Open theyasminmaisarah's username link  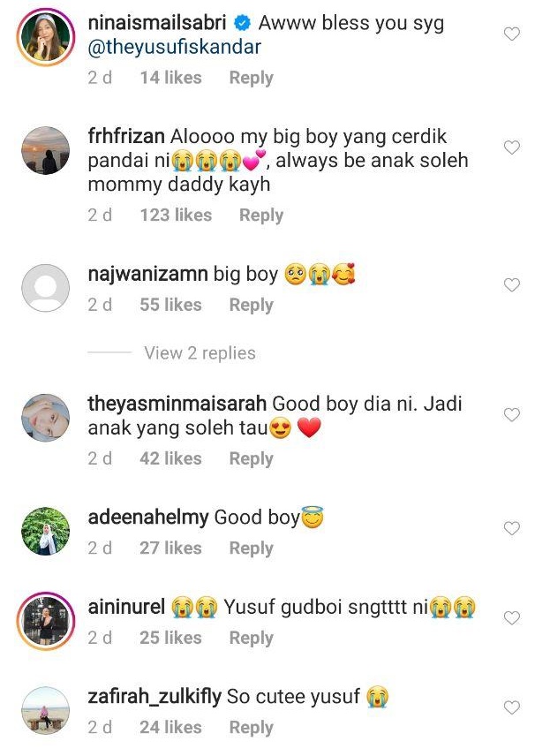pos(177,404)
